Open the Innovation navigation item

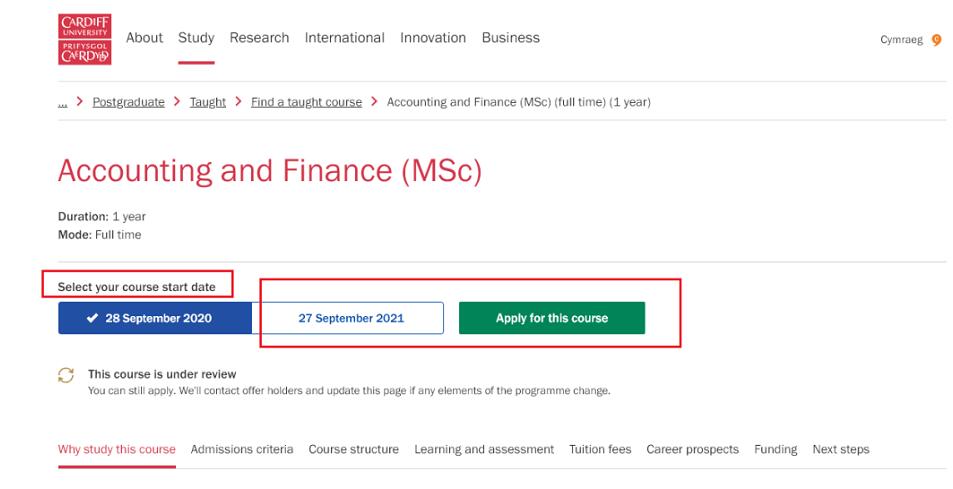pos(433,38)
